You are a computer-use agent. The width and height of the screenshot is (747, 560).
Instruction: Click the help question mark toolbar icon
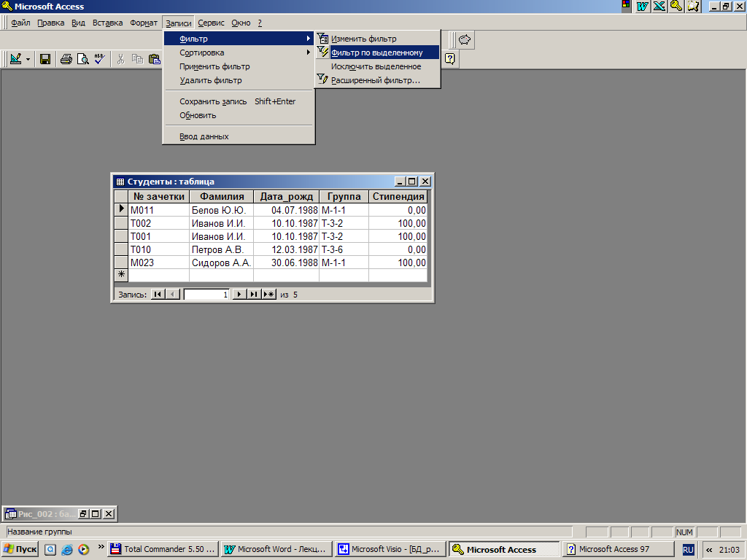[x=449, y=59]
